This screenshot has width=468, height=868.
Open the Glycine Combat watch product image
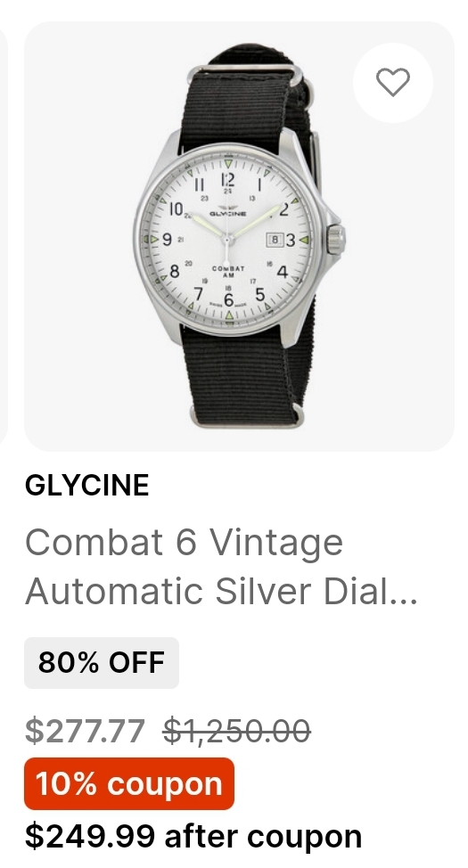[239, 236]
